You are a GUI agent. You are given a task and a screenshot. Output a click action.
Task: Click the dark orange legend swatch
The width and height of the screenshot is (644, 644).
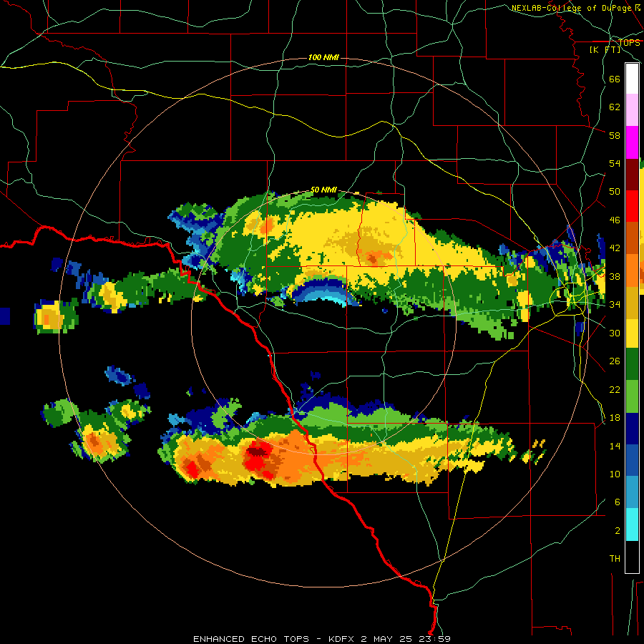click(632, 238)
